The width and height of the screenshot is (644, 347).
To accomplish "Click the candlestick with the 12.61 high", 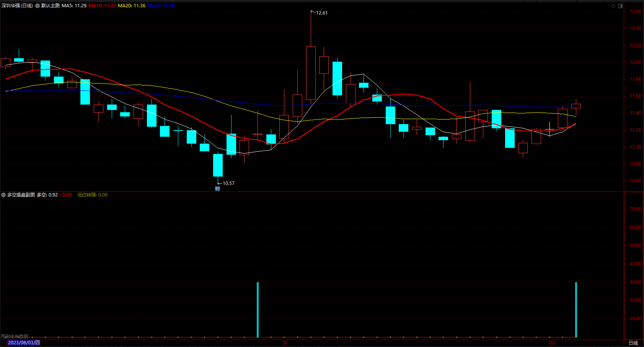I will (311, 73).
